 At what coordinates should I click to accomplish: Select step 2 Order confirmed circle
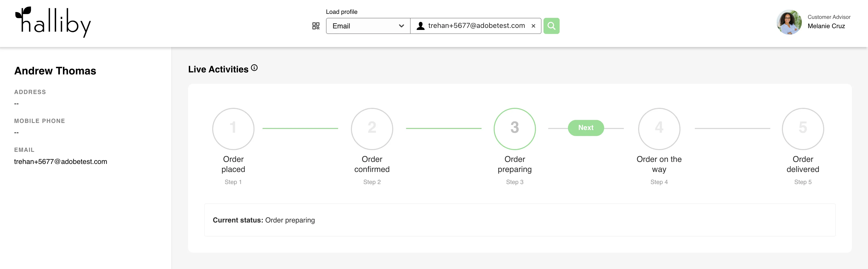(x=372, y=129)
